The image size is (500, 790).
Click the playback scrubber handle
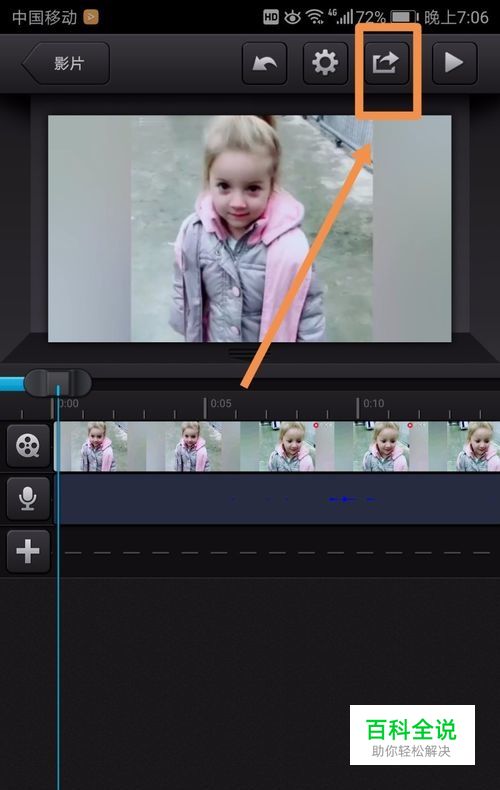pos(58,383)
